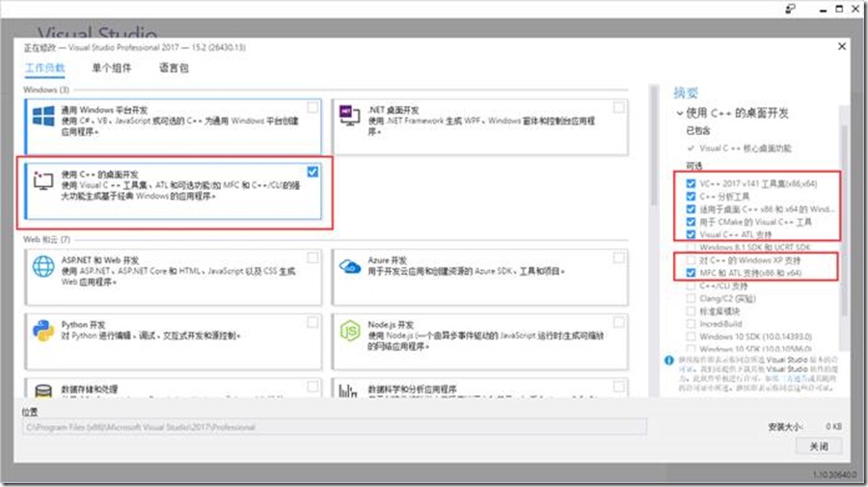Screen dimensions: 868x487
Task: Click the Python development icon
Action: tap(43, 331)
